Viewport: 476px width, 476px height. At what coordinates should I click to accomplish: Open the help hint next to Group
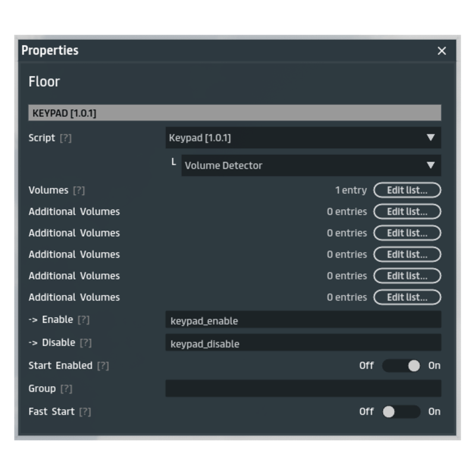pos(66,389)
